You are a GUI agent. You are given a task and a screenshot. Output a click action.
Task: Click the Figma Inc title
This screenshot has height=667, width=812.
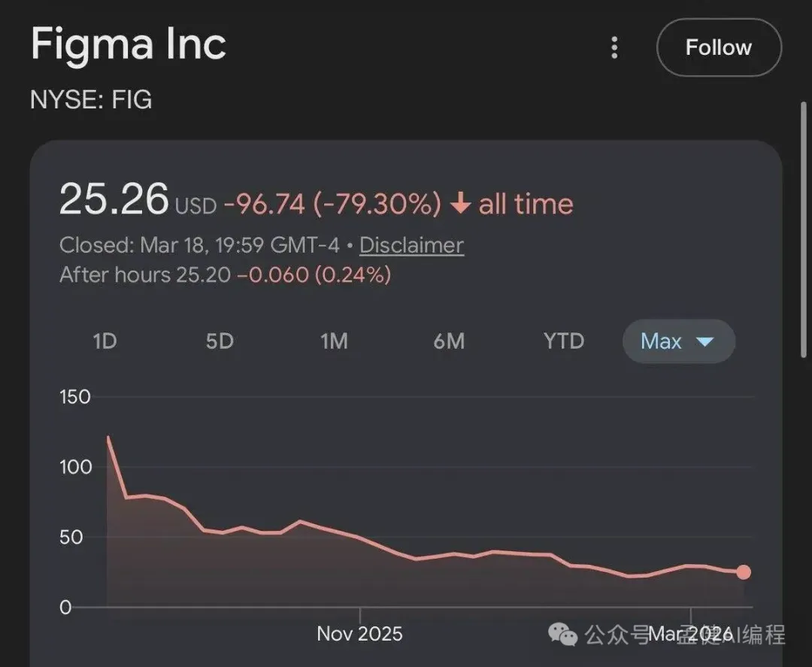(x=128, y=44)
